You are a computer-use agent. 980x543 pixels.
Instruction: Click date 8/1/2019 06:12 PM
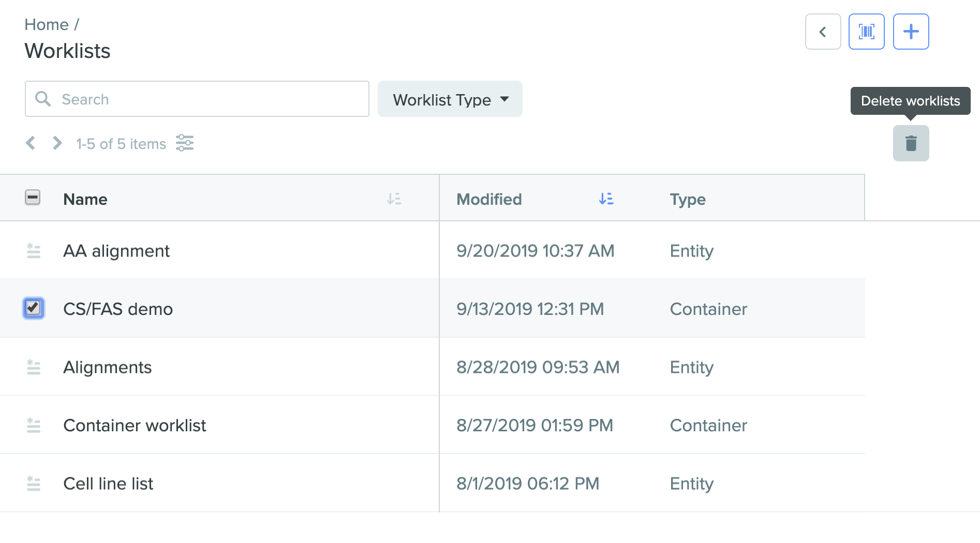pyautogui.click(x=528, y=484)
